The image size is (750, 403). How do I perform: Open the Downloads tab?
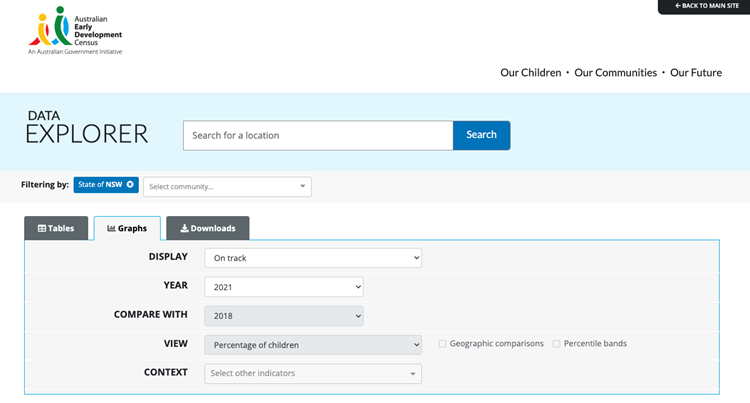208,228
